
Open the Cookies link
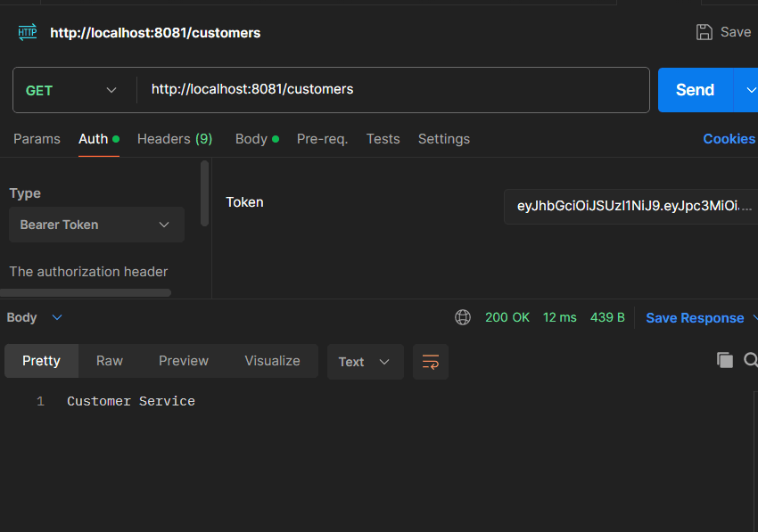(729, 139)
